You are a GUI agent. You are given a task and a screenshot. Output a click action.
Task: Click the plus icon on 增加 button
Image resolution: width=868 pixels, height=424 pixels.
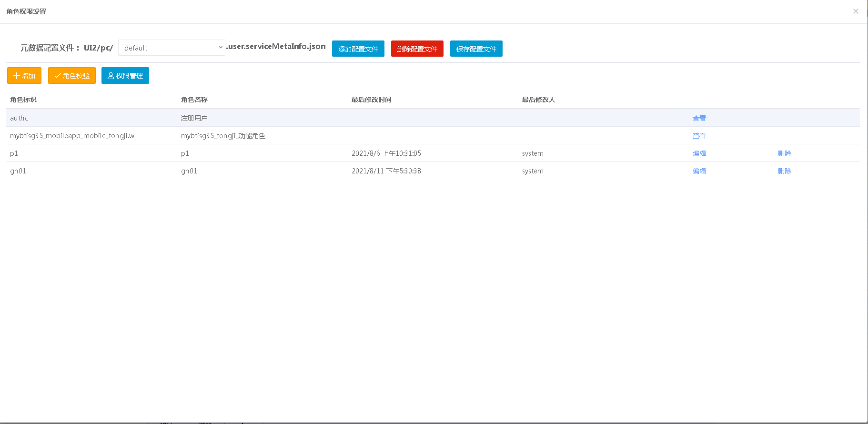(17, 76)
